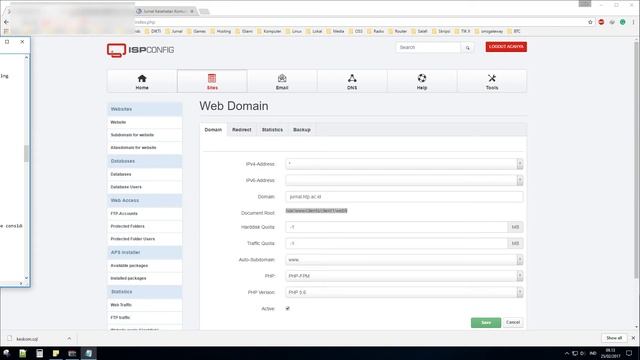Open the Auto-Subdomain dropdown
Screen dimensions: 640x360
404,260
